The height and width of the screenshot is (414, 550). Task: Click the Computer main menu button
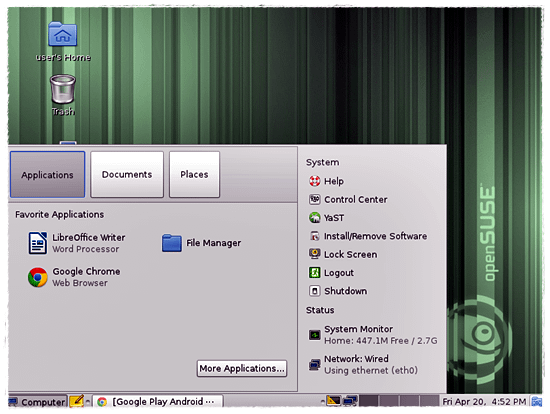[37, 402]
